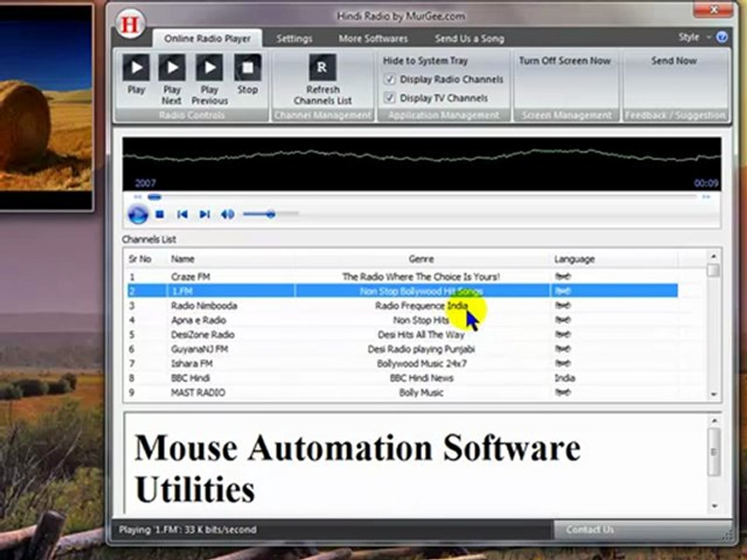Click the playback seek bar handle

tap(155, 197)
